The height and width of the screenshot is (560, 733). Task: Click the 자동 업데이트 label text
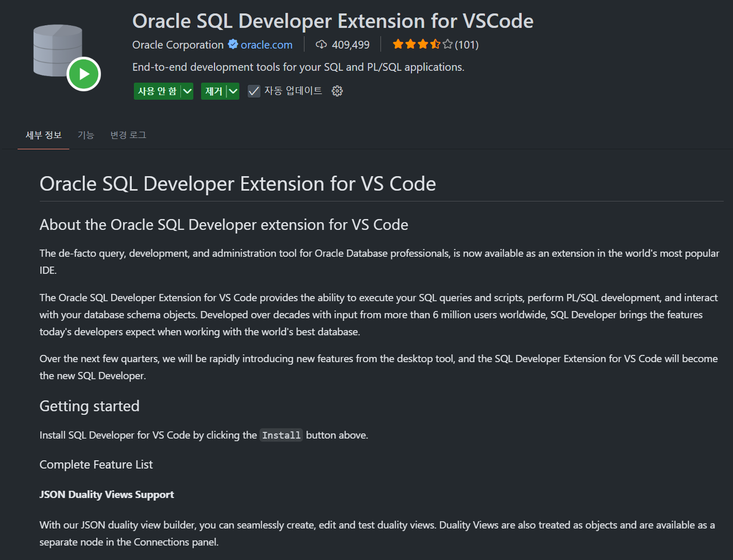tap(293, 91)
